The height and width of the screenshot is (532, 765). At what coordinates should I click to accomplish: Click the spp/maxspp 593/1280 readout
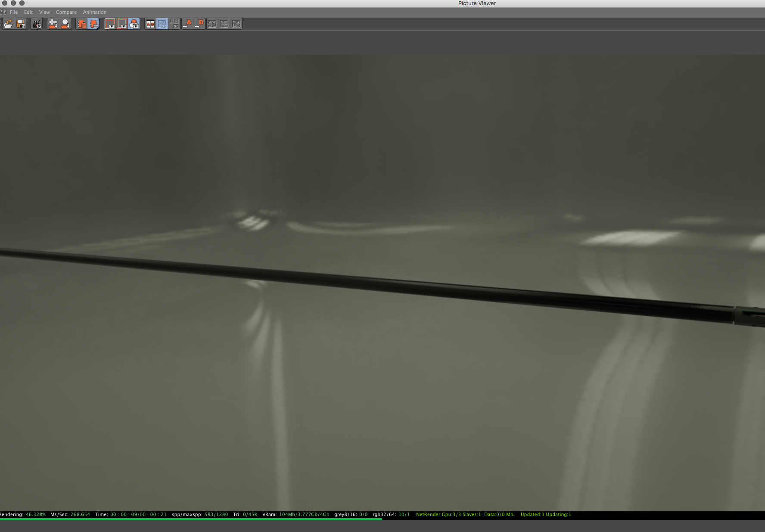point(200,514)
